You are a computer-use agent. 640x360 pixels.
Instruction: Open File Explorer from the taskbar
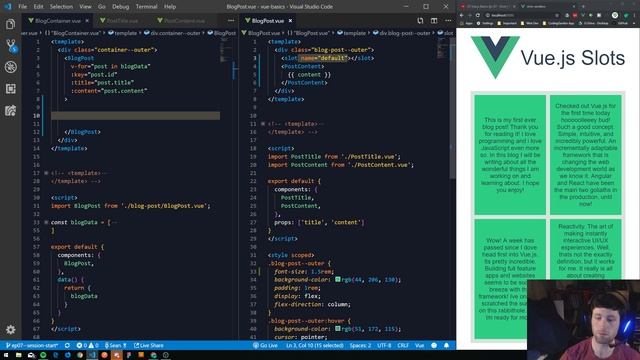(18, 355)
